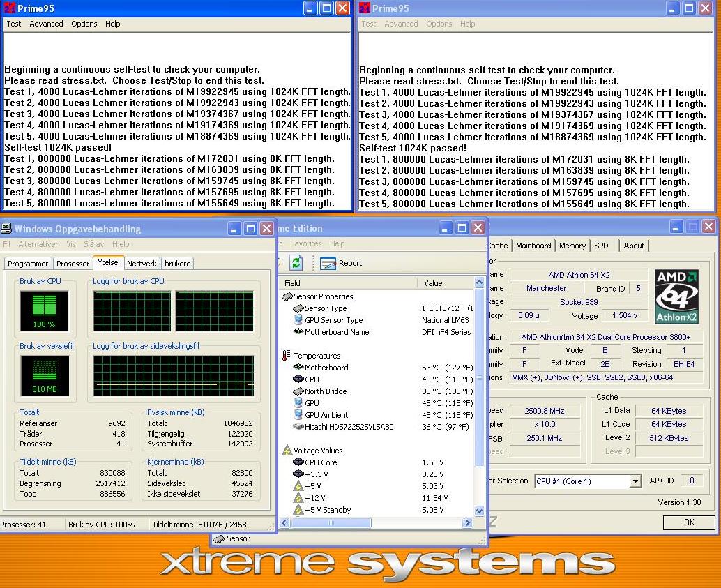Switch to brukere tab in Task Manager
Screen dimensions: 721x588
click(x=178, y=264)
